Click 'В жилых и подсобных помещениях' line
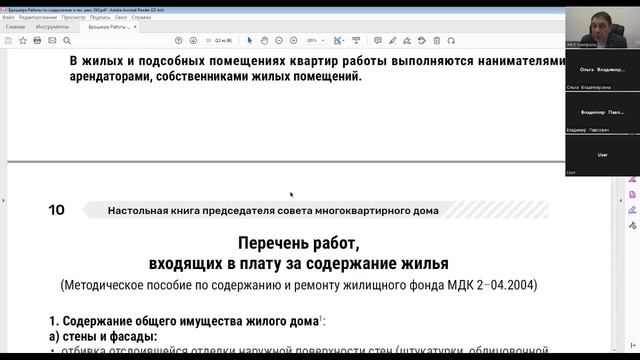This screenshot has width=640, height=360. (317, 61)
